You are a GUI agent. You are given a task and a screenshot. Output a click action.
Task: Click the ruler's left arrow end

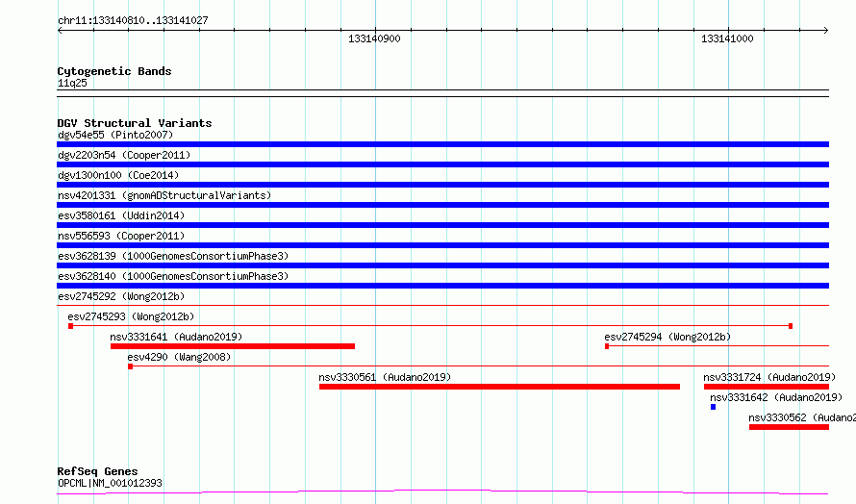(x=60, y=31)
